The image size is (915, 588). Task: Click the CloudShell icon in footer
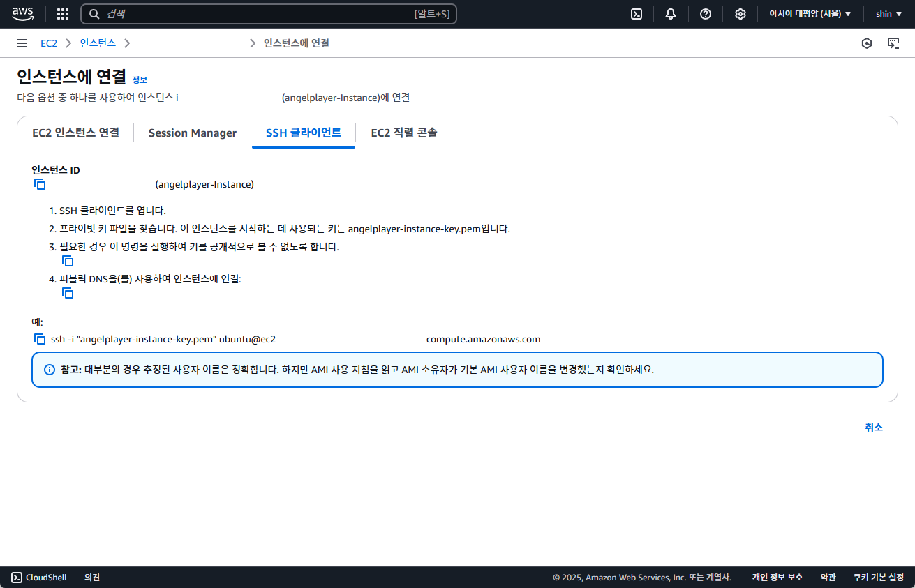pos(17,578)
